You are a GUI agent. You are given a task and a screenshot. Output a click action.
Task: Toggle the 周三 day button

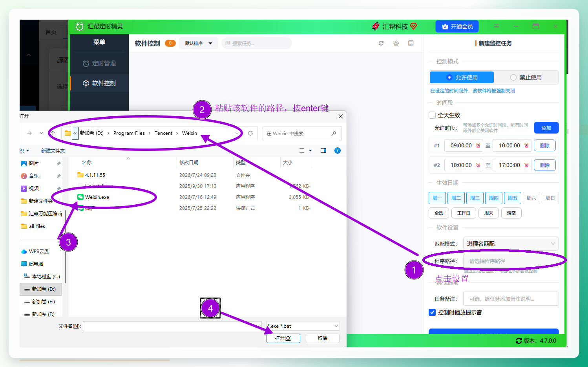click(x=475, y=198)
